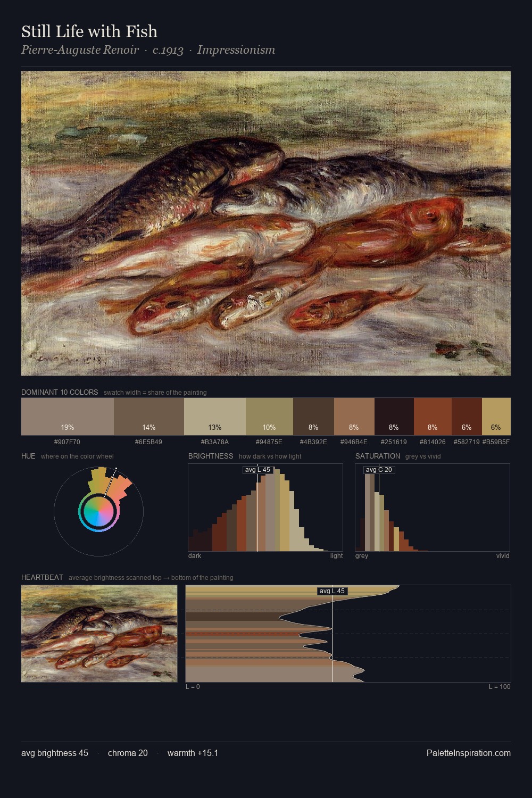This screenshot has height=798, width=532.
Task: Click the 'Impressionism' style label
Action: tap(236, 50)
